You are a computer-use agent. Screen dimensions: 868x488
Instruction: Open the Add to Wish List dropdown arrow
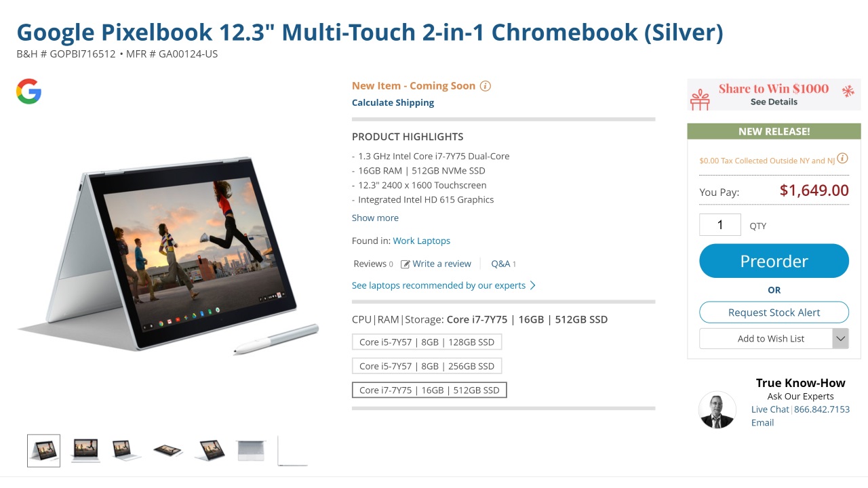841,338
